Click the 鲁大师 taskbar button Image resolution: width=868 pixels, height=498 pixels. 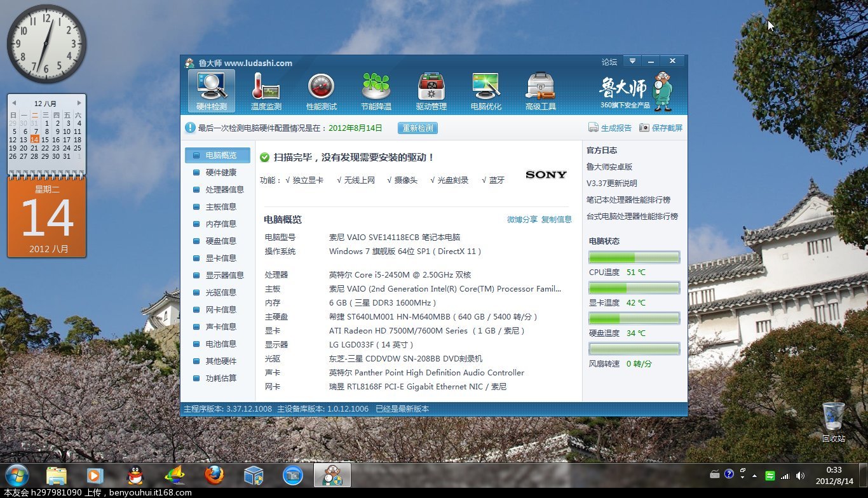coord(332,475)
